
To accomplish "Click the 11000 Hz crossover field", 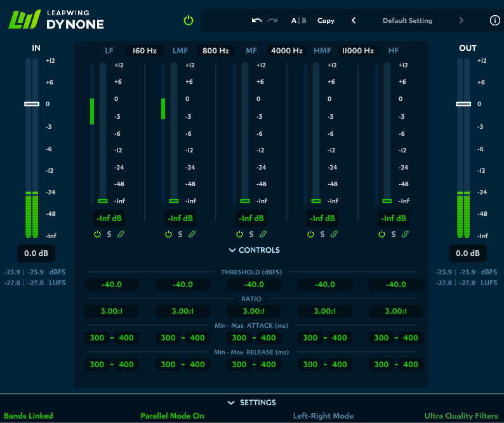I will [x=358, y=51].
